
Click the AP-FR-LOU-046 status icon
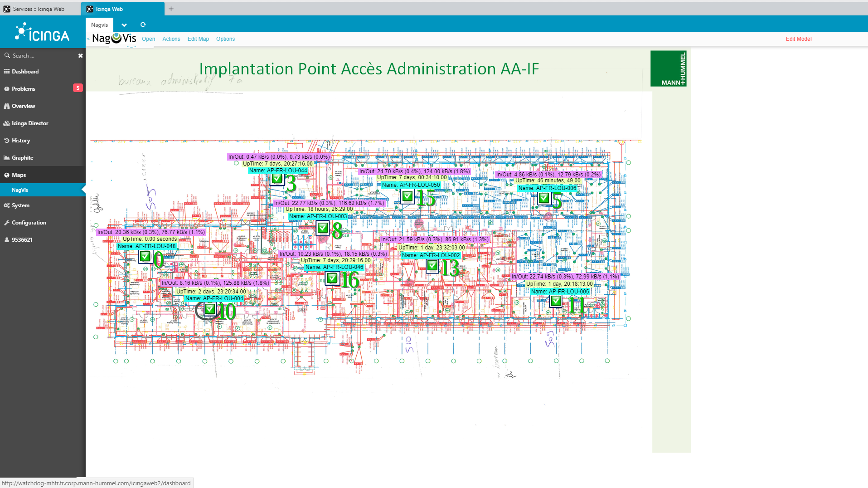(x=332, y=278)
